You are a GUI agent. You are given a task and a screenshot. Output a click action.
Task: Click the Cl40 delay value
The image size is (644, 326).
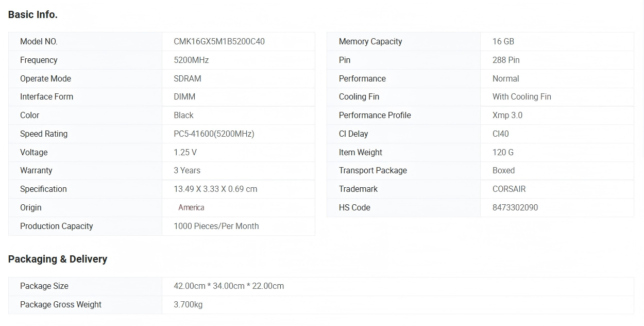(x=500, y=134)
